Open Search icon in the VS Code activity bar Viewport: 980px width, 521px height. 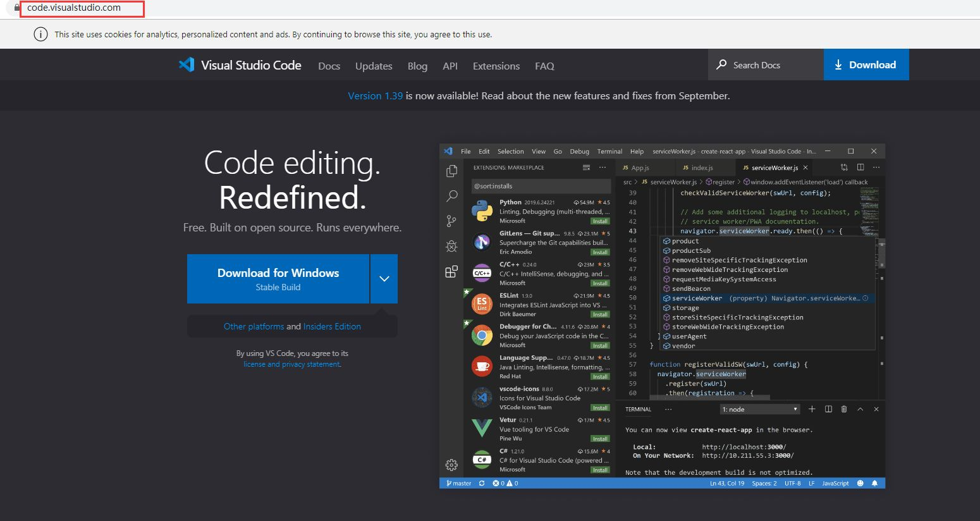click(x=451, y=196)
